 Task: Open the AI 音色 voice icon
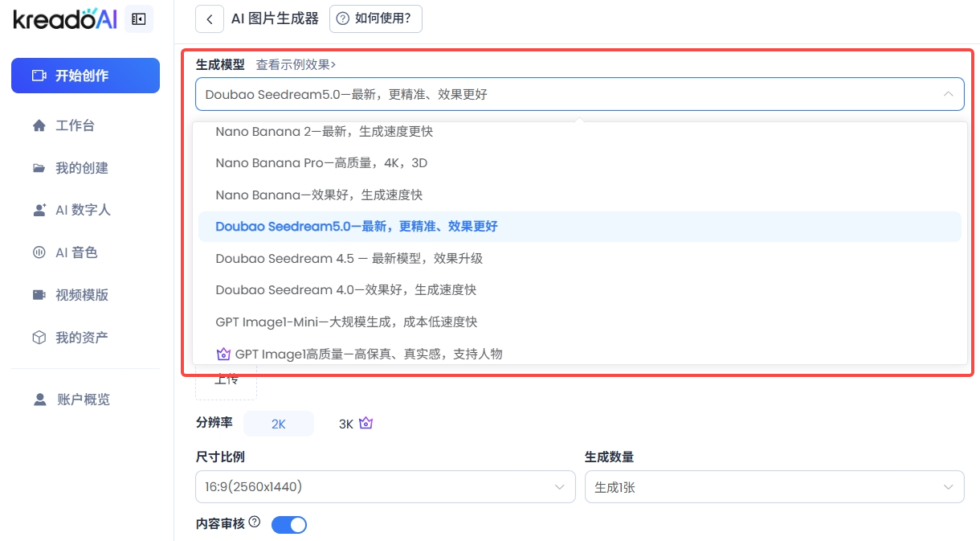click(39, 252)
